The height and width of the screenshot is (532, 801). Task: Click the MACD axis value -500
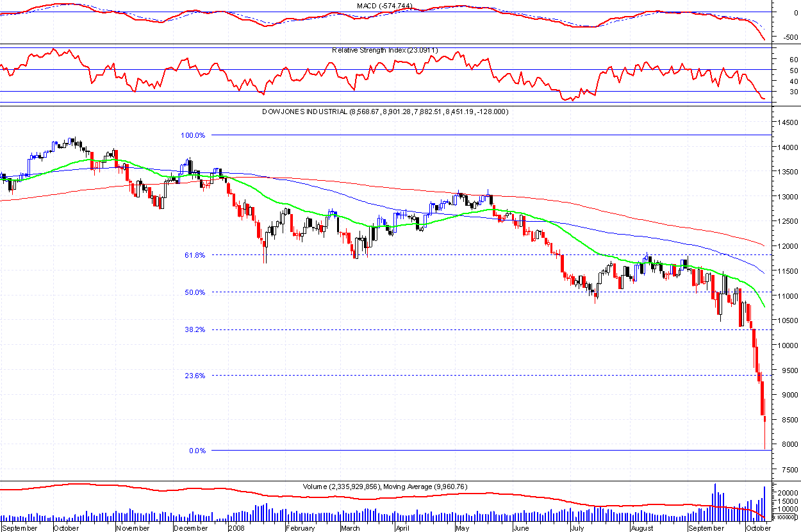pyautogui.click(x=790, y=37)
